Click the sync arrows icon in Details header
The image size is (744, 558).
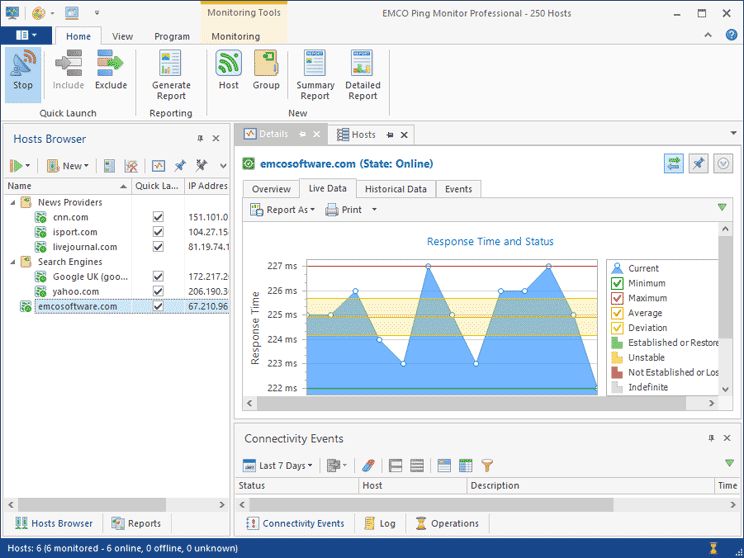pyautogui.click(x=674, y=164)
